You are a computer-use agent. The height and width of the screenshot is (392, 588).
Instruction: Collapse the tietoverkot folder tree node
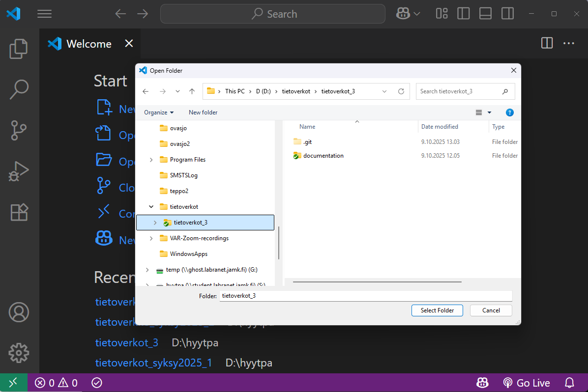pos(151,207)
